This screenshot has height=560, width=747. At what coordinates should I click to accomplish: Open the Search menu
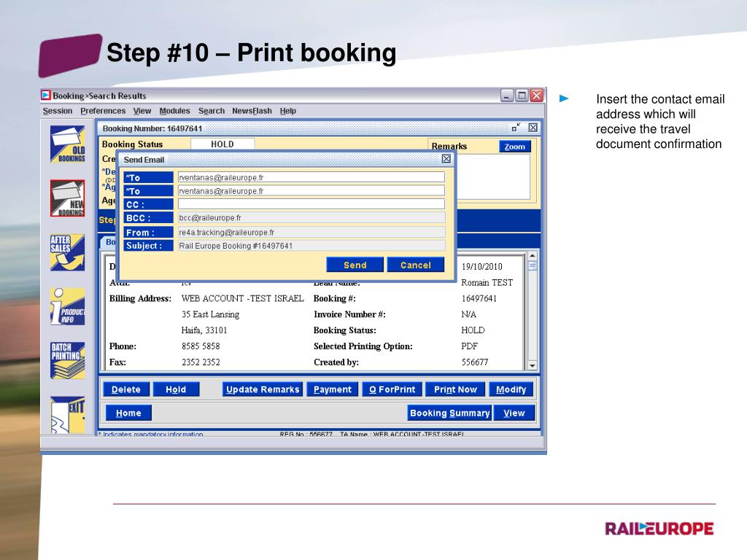212,111
